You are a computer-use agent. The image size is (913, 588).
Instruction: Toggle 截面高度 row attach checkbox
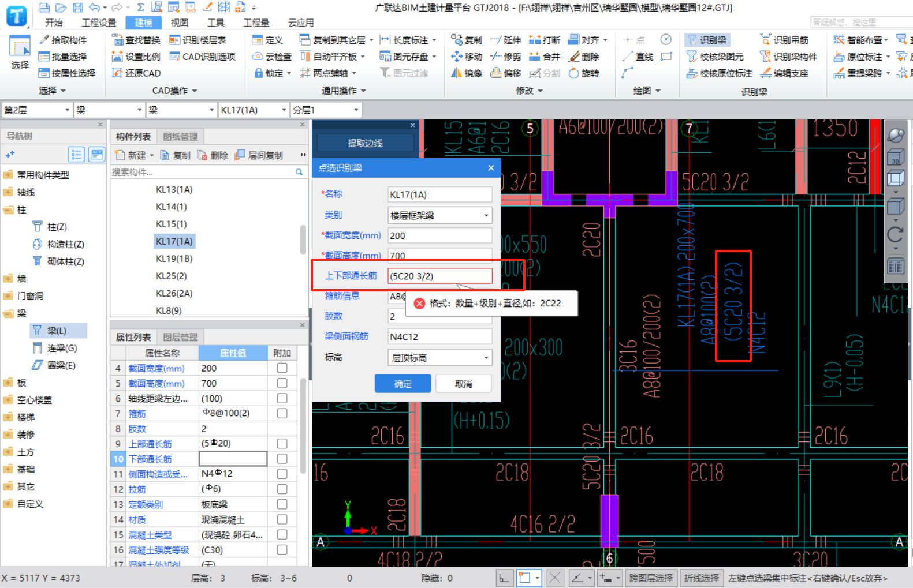pos(282,383)
